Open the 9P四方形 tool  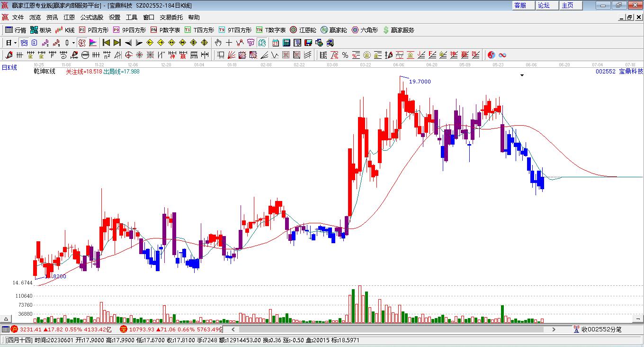129,30
